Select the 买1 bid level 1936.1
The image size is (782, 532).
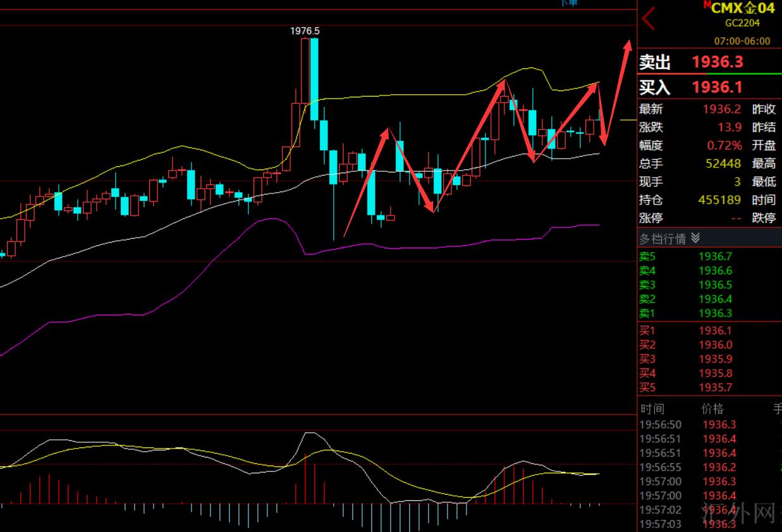pyautogui.click(x=715, y=330)
